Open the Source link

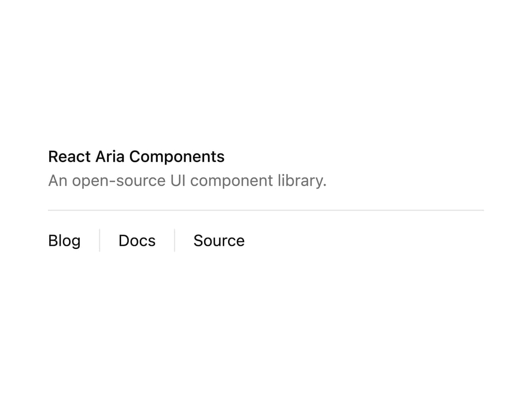click(219, 240)
